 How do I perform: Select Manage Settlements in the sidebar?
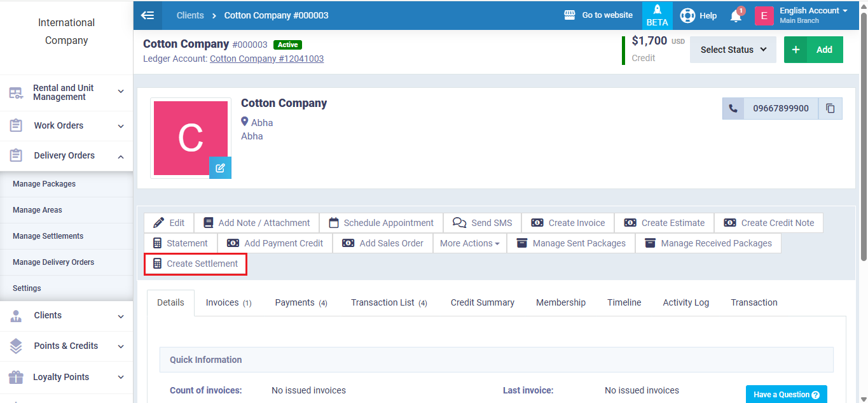click(48, 236)
